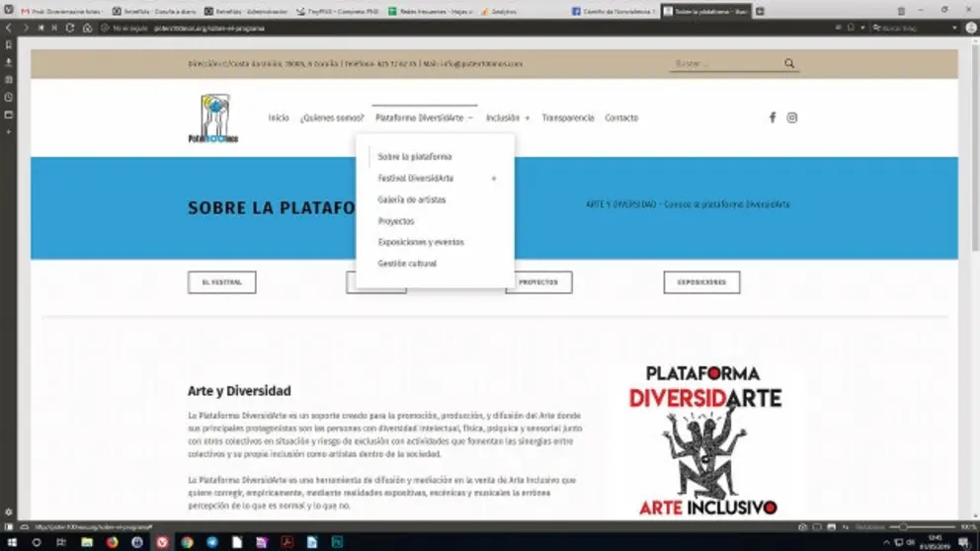Switch to the Analytics tab
This screenshot has width=980, height=551.
(x=522, y=11)
